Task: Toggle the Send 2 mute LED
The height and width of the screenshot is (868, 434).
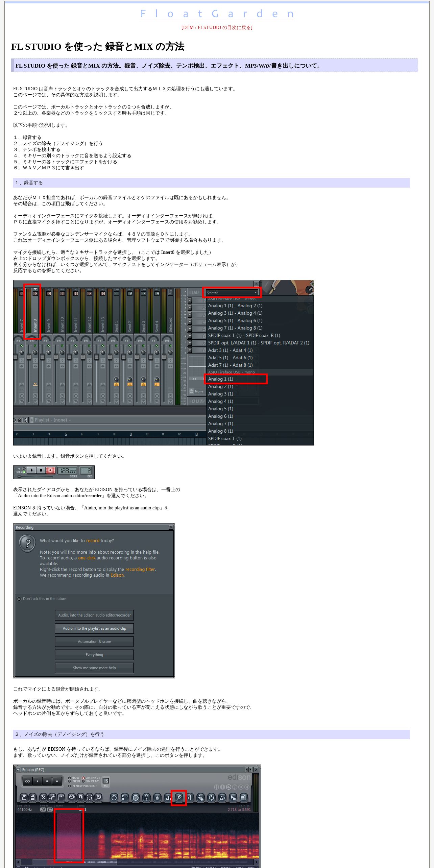Action: tap(129, 346)
